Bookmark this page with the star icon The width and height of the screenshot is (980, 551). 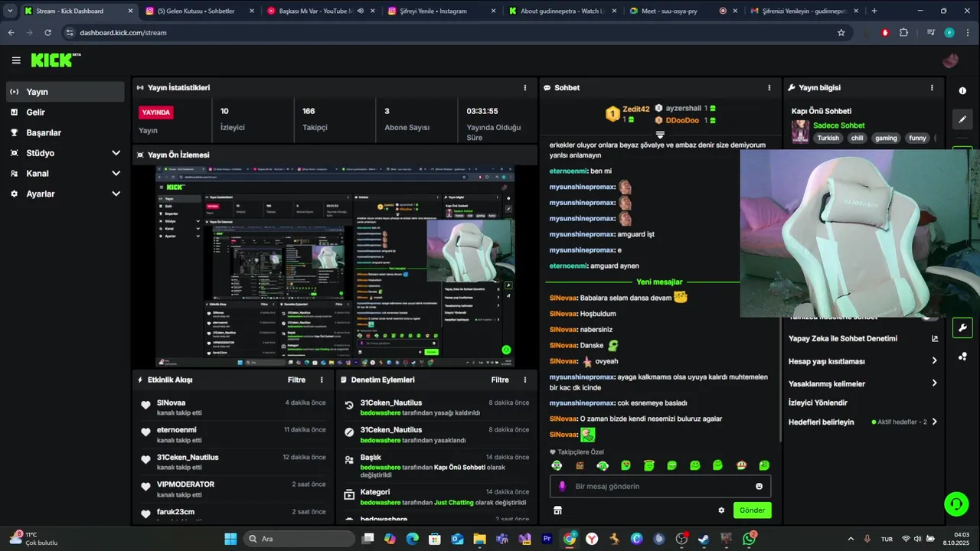coord(841,33)
